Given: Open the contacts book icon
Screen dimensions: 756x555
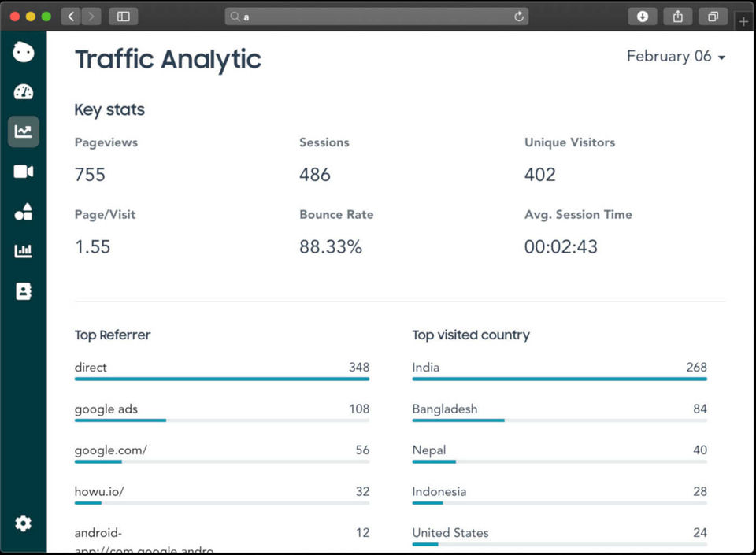Looking at the screenshot, I should pyautogui.click(x=23, y=291).
